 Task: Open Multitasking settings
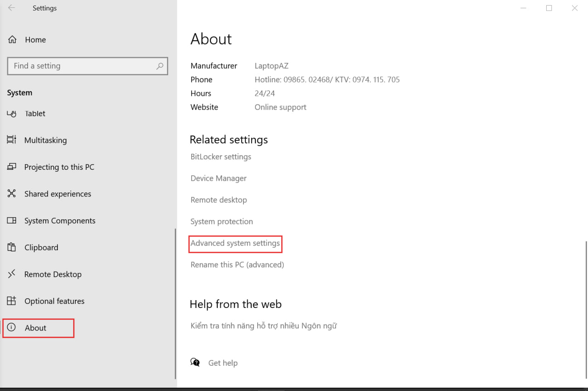coord(45,140)
